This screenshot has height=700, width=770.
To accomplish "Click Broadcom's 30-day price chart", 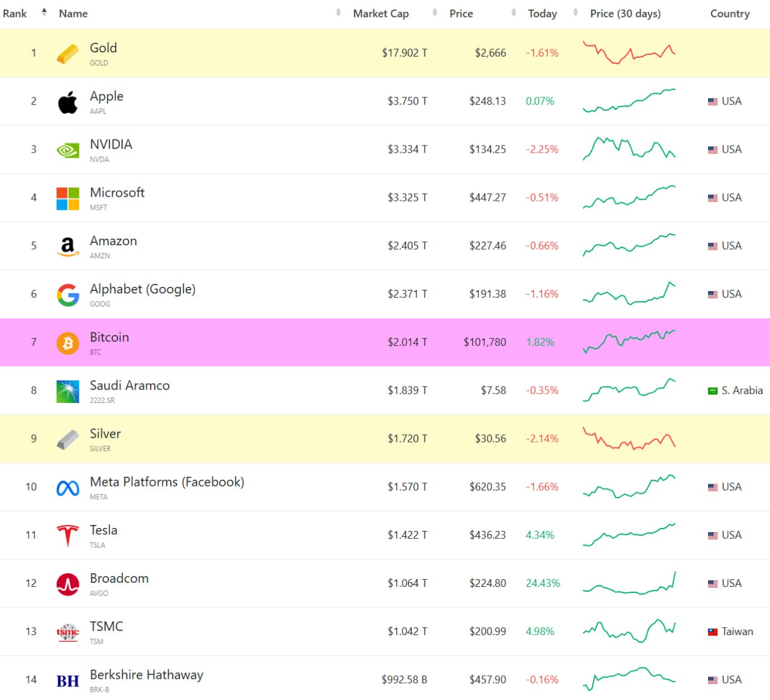I will pyautogui.click(x=629, y=583).
